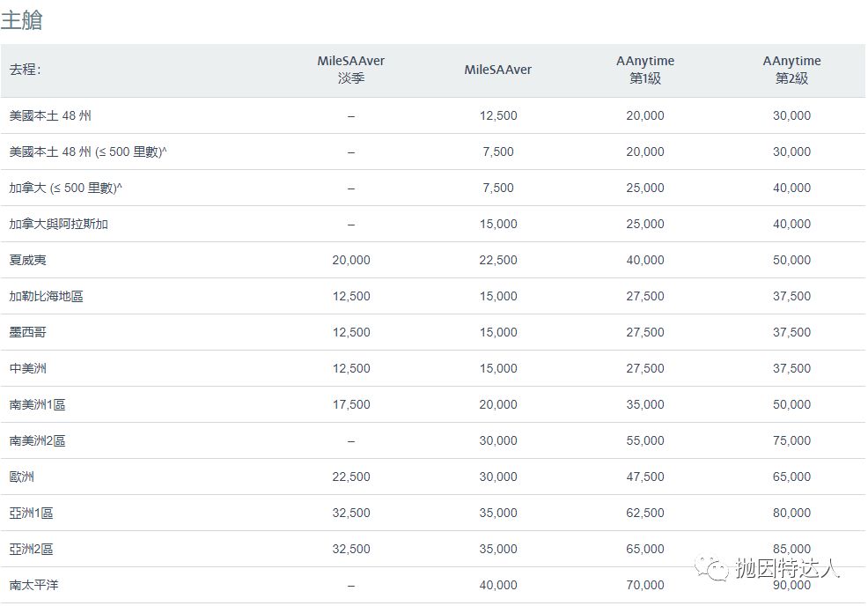Click 40,000 MileSAAver value in 南太平洋 row

click(498, 585)
